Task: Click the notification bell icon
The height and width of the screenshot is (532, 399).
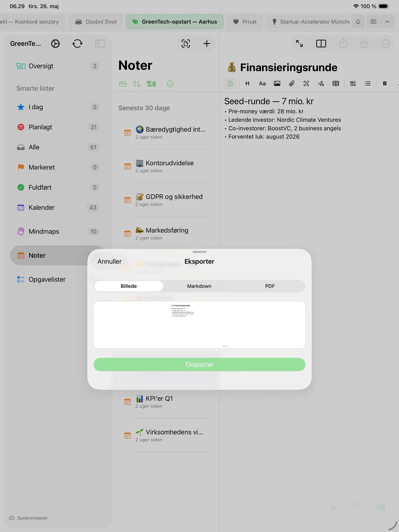Action: point(358,22)
